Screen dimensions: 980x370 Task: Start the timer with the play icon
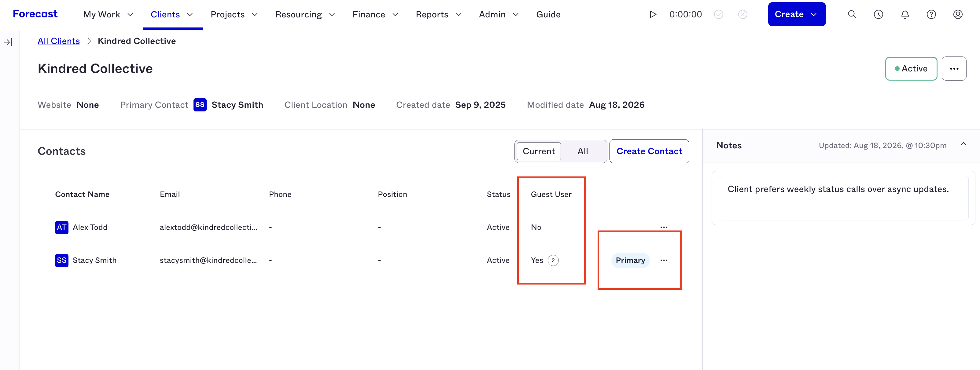[653, 14]
